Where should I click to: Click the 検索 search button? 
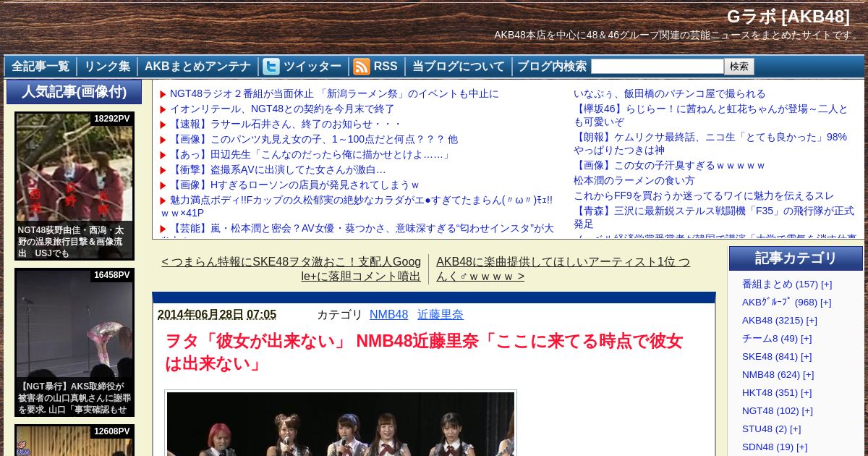click(739, 67)
